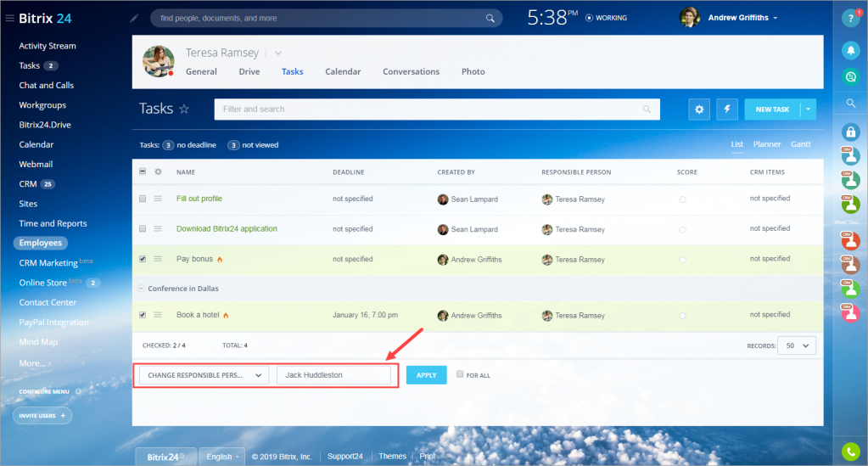The image size is (868, 466).
Task: Switch to Gantt view
Action: (x=800, y=144)
